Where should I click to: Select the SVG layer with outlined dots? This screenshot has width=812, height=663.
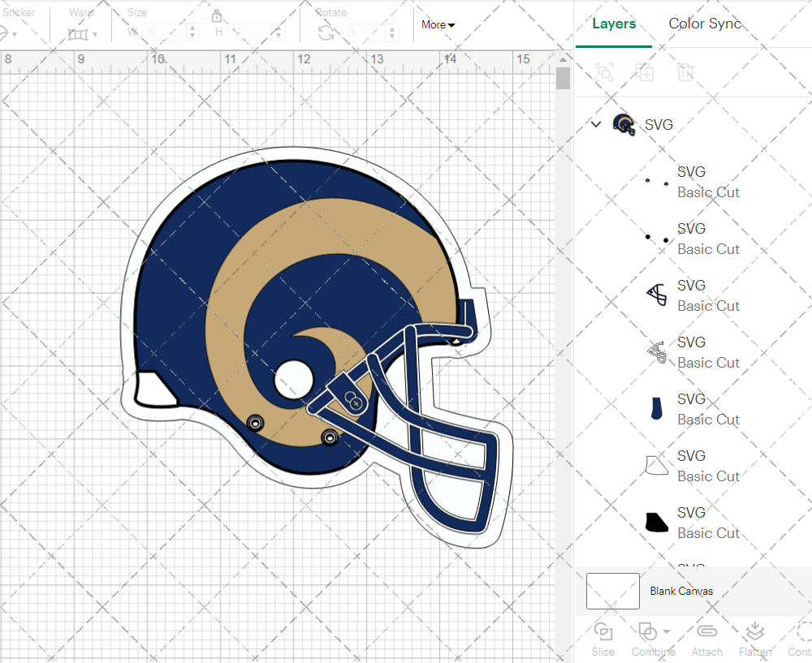pos(694,182)
